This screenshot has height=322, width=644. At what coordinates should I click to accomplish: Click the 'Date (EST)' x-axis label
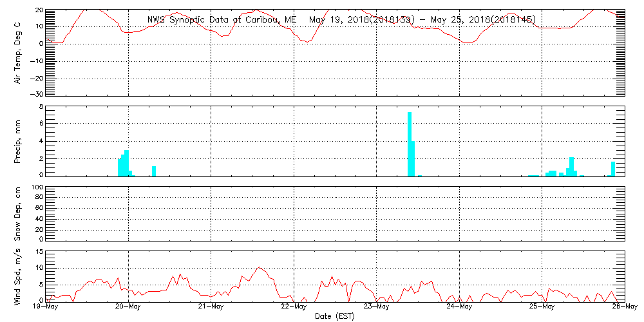click(x=335, y=316)
